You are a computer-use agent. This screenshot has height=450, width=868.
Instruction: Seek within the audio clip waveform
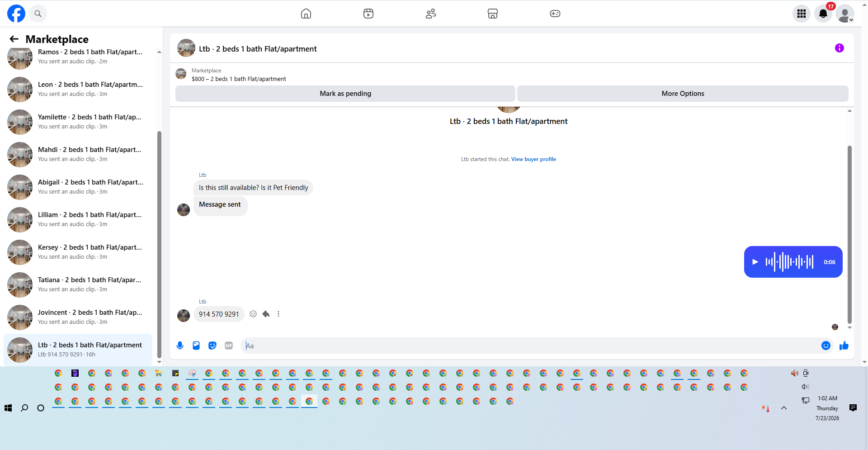789,262
